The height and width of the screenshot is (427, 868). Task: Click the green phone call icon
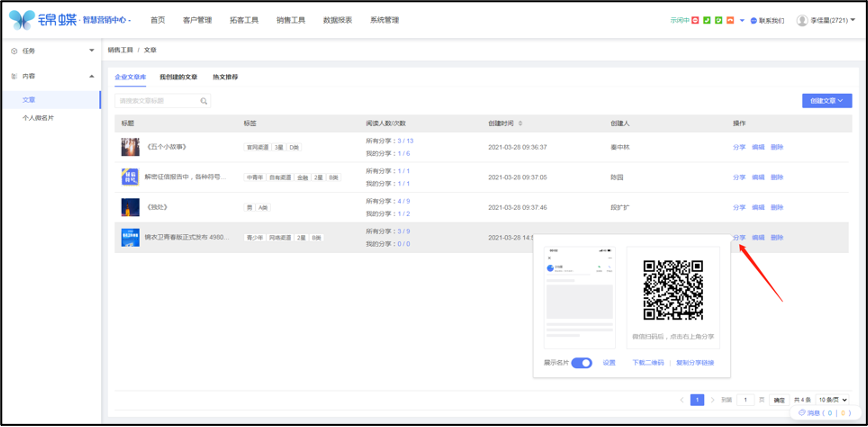[707, 20]
